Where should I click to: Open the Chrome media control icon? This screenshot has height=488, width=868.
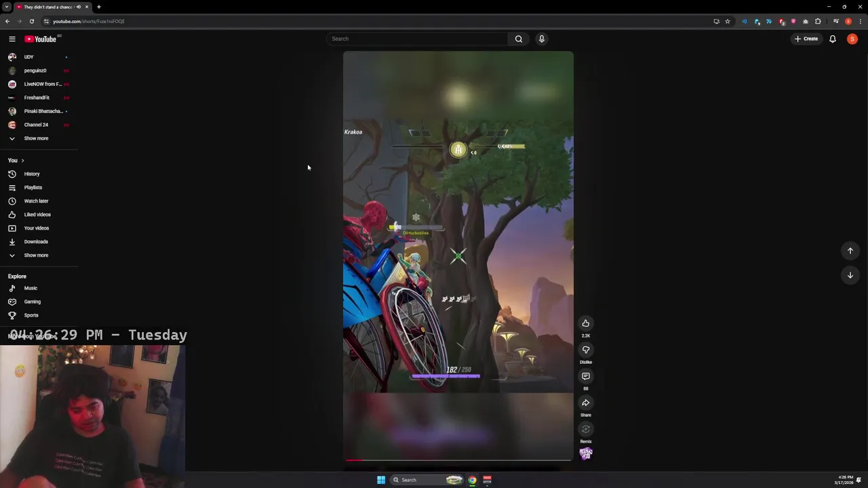[x=836, y=22]
